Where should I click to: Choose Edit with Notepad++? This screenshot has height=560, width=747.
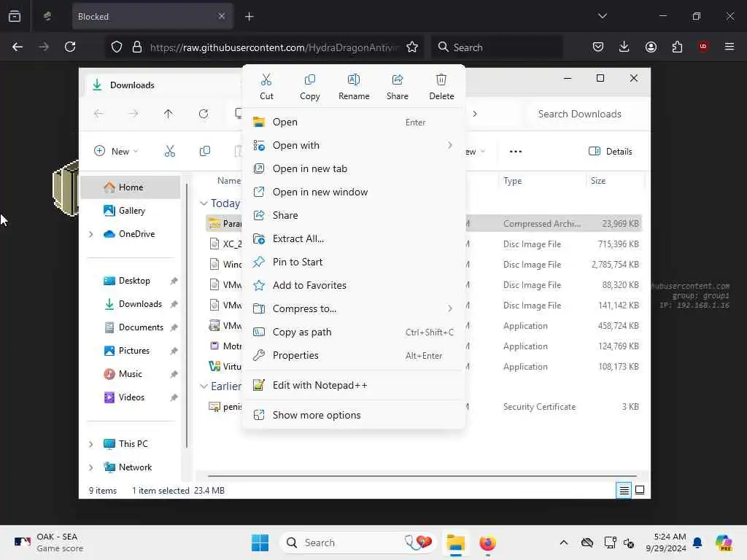click(x=354, y=385)
